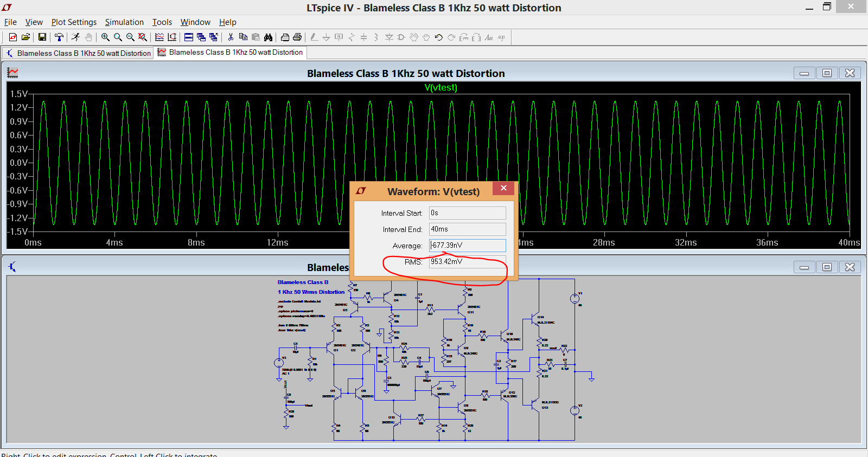Open the Simulation menu

[124, 22]
